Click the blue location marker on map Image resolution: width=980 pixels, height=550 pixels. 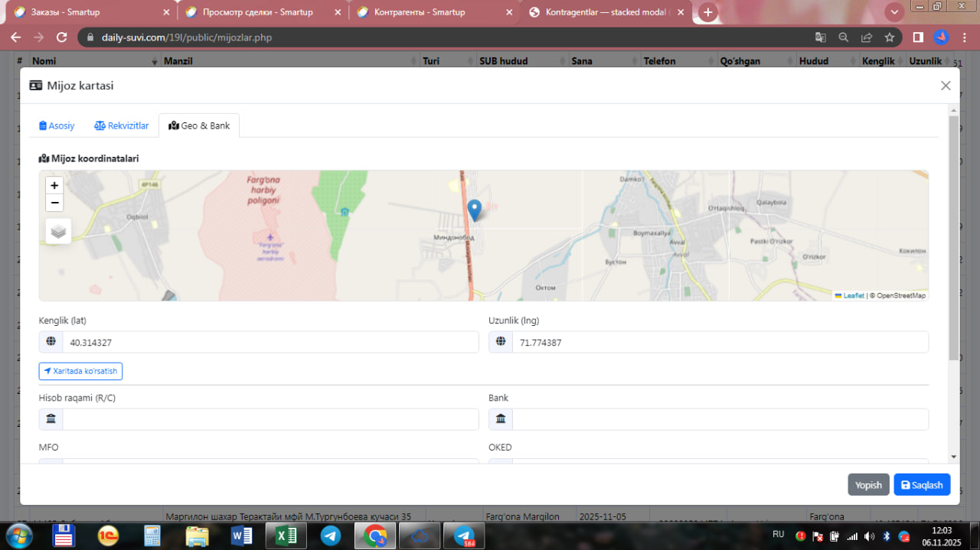[x=474, y=210]
